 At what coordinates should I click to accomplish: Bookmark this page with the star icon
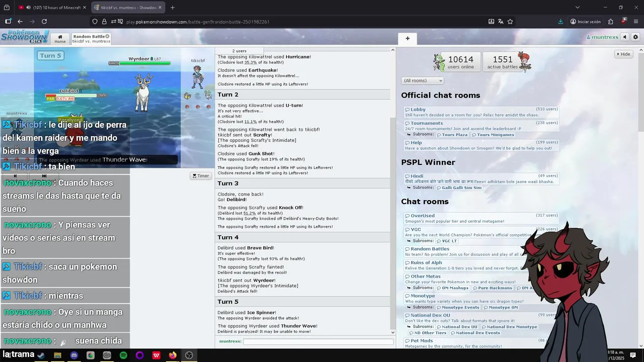click(510, 22)
